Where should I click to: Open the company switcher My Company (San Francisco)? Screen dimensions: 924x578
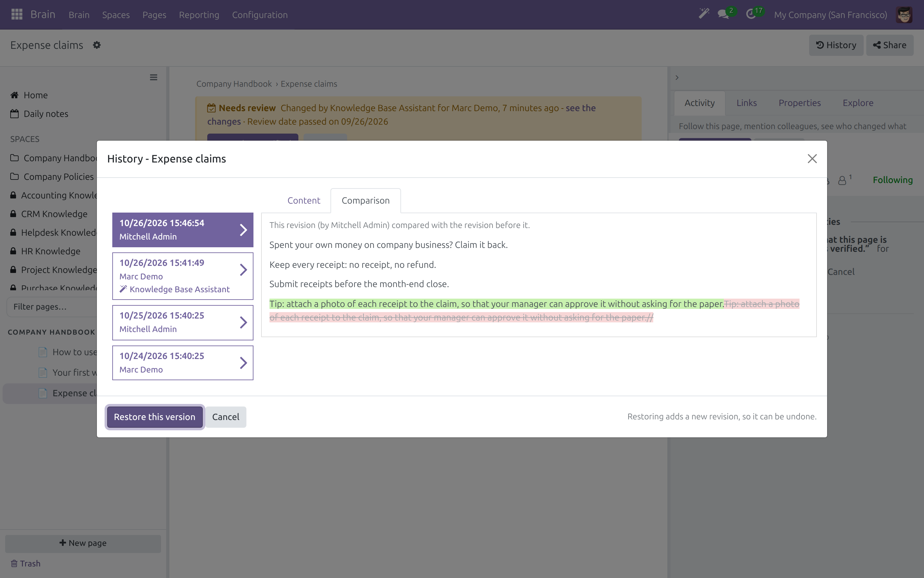point(830,14)
